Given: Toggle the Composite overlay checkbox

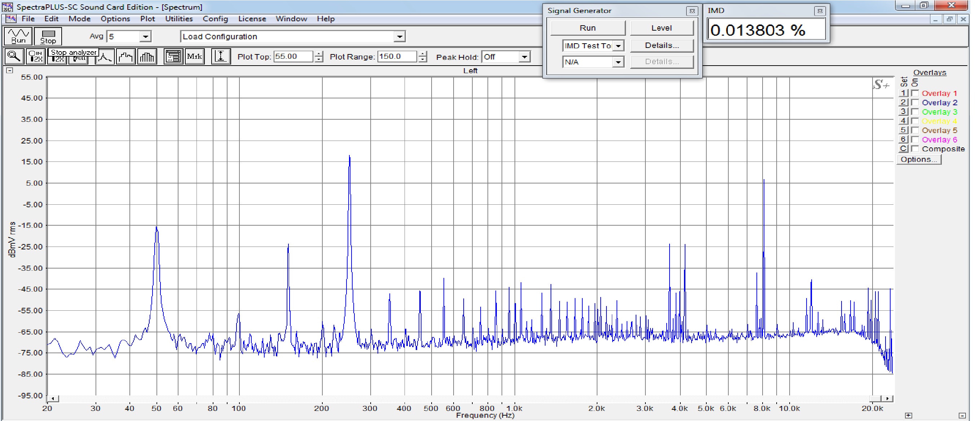Looking at the screenshot, I should coord(915,149).
